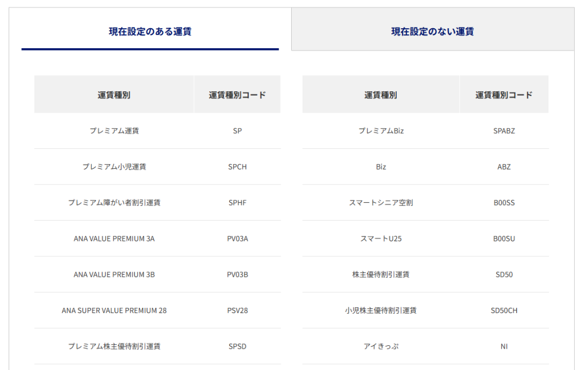This screenshot has width=588, height=370.
Task: Click the スマートシニア空割 row label
Action: tap(381, 203)
